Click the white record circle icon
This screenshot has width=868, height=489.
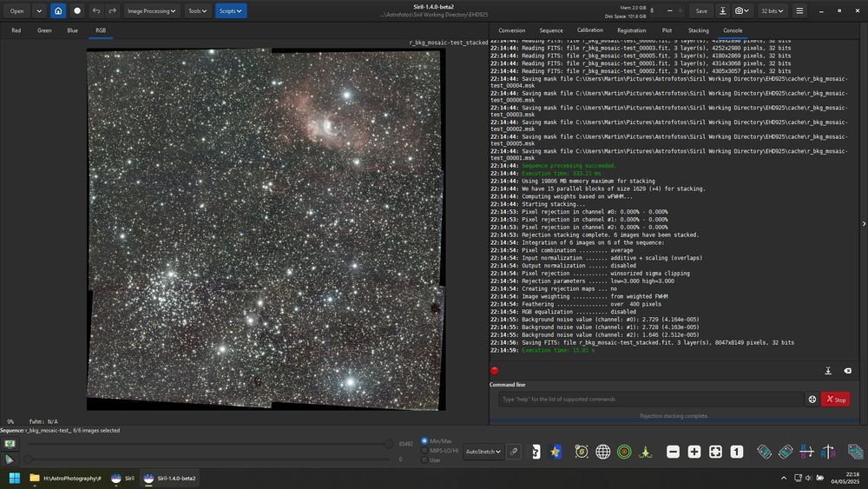(x=77, y=10)
